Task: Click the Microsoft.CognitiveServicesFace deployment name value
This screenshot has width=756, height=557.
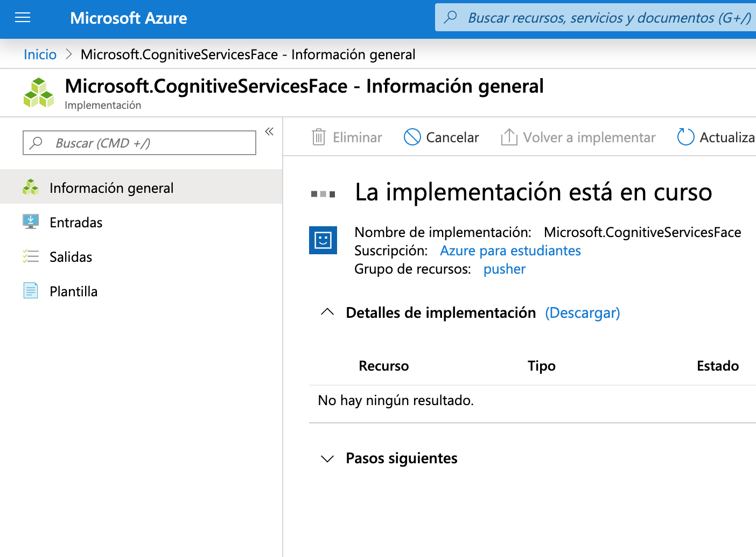Action: pyautogui.click(x=642, y=232)
